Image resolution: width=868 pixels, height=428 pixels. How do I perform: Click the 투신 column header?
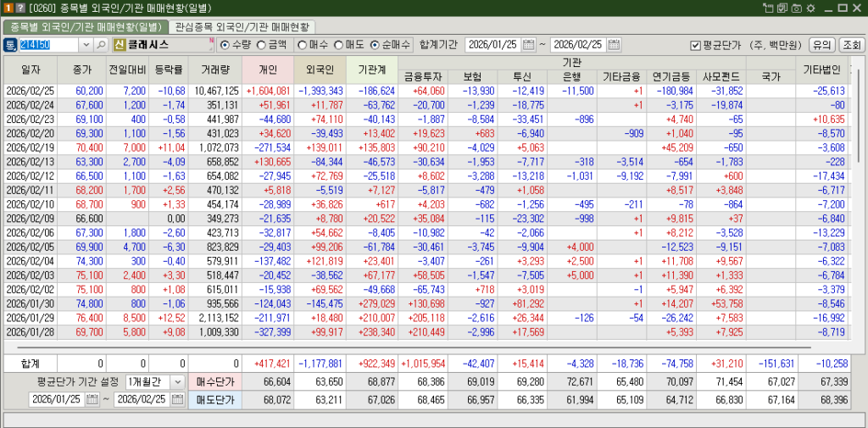pyautogui.click(x=522, y=77)
